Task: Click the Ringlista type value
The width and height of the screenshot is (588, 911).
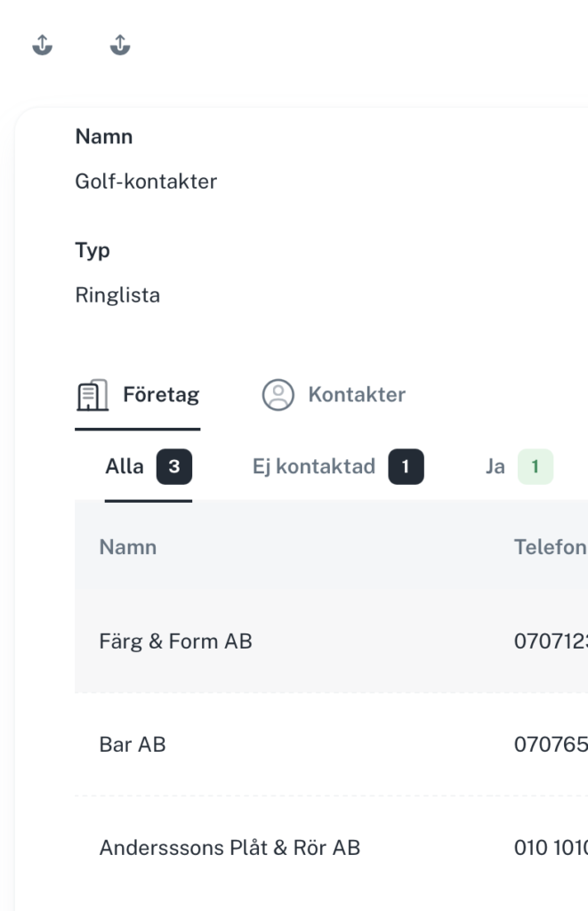Action: click(x=117, y=295)
